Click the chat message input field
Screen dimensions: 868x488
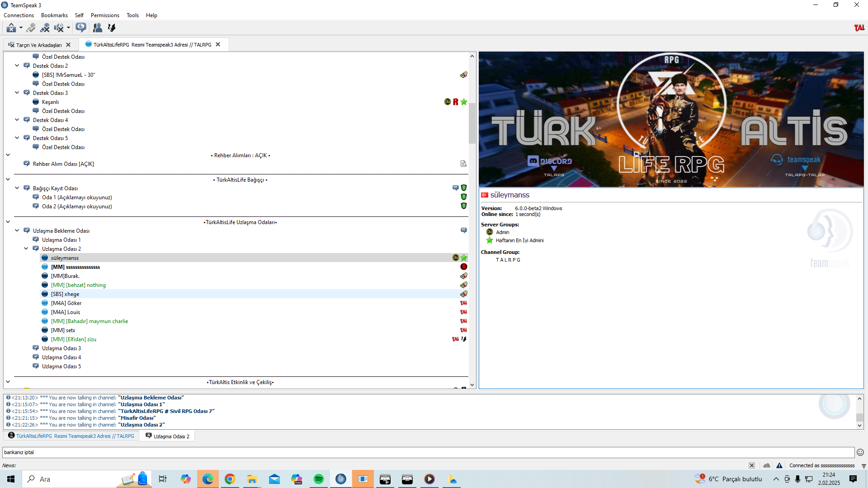coord(428,452)
